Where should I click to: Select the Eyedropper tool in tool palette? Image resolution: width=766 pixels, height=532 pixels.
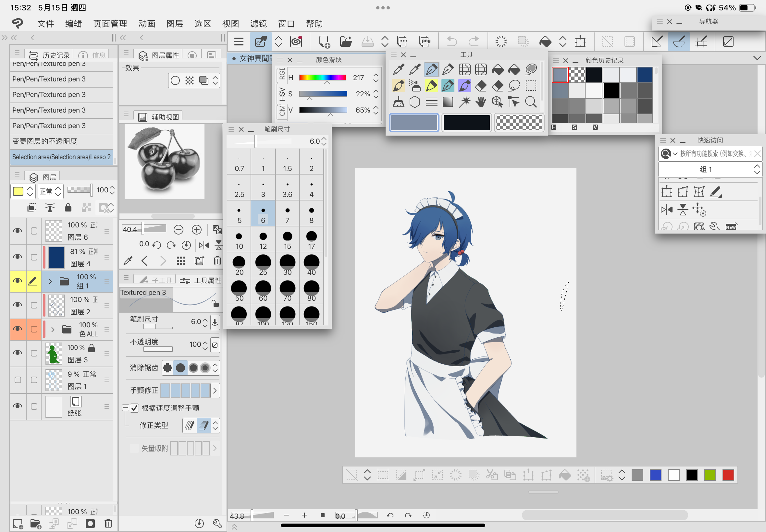[398, 70]
